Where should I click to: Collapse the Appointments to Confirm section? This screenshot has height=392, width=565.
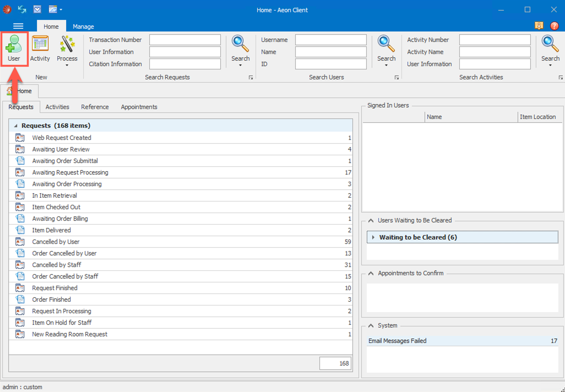[371, 273]
